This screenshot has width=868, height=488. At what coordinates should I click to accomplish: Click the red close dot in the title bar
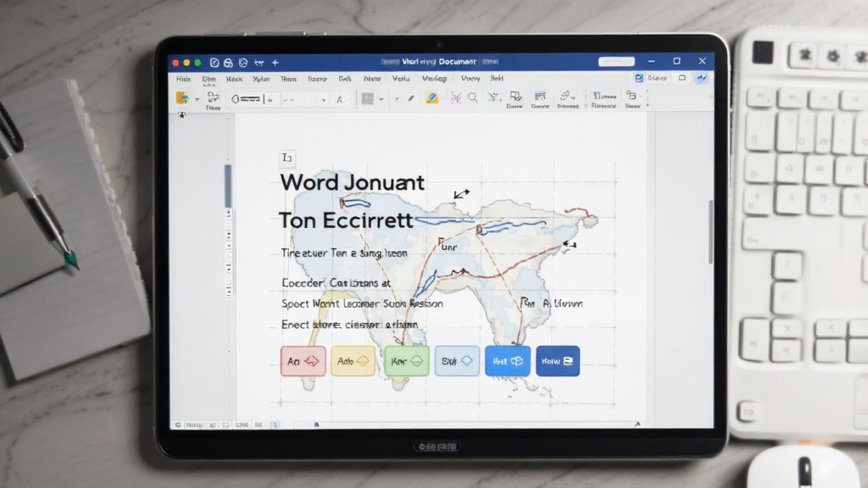pyautogui.click(x=175, y=63)
